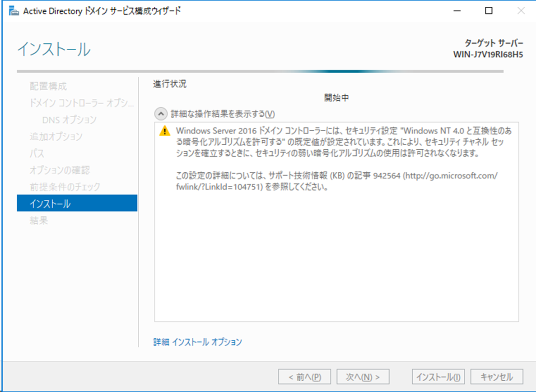Select オプションの確認 step
Viewport: 536px width, 392px height.
60,170
